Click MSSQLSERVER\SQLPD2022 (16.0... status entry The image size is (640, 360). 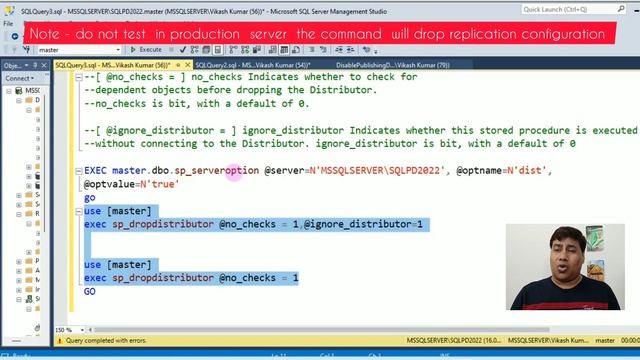453,340
